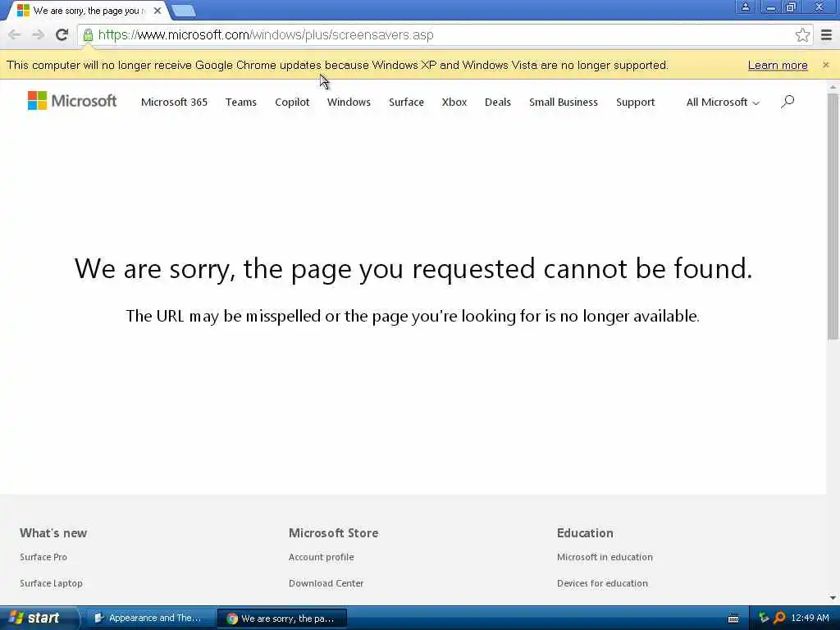This screenshot has height=630, width=840.
Task: Open the Surface Pro footer link
Action: coord(43,557)
